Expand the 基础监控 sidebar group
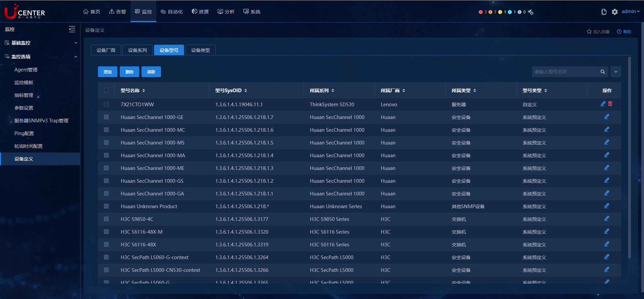 tap(76, 43)
